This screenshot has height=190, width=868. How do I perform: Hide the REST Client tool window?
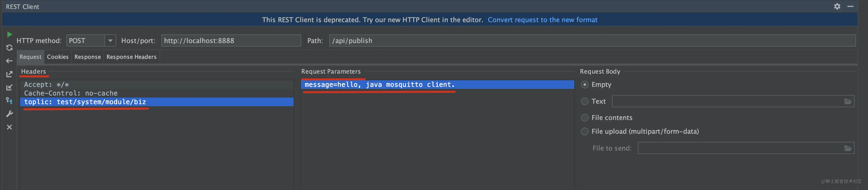(850, 6)
